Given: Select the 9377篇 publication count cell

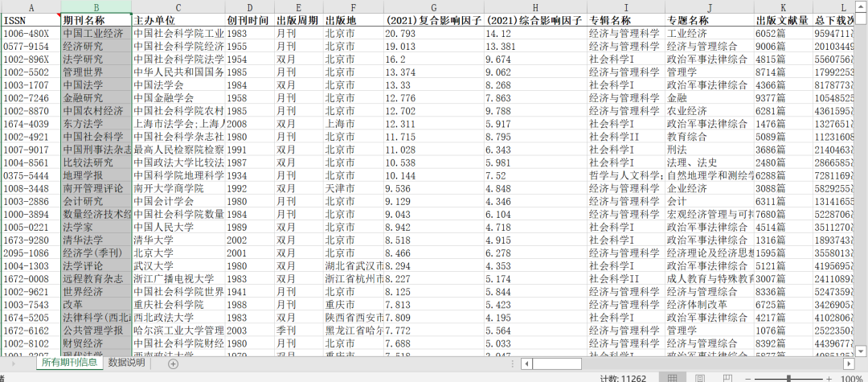Looking at the screenshot, I should [x=784, y=98].
